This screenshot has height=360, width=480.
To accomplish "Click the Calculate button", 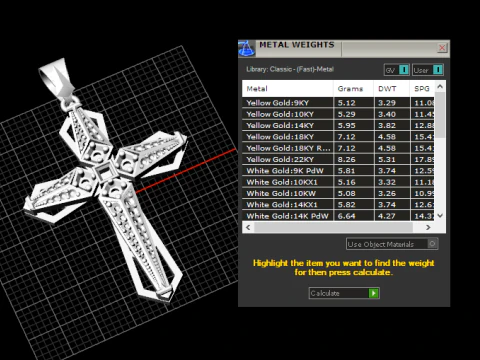I will pyautogui.click(x=344, y=293).
